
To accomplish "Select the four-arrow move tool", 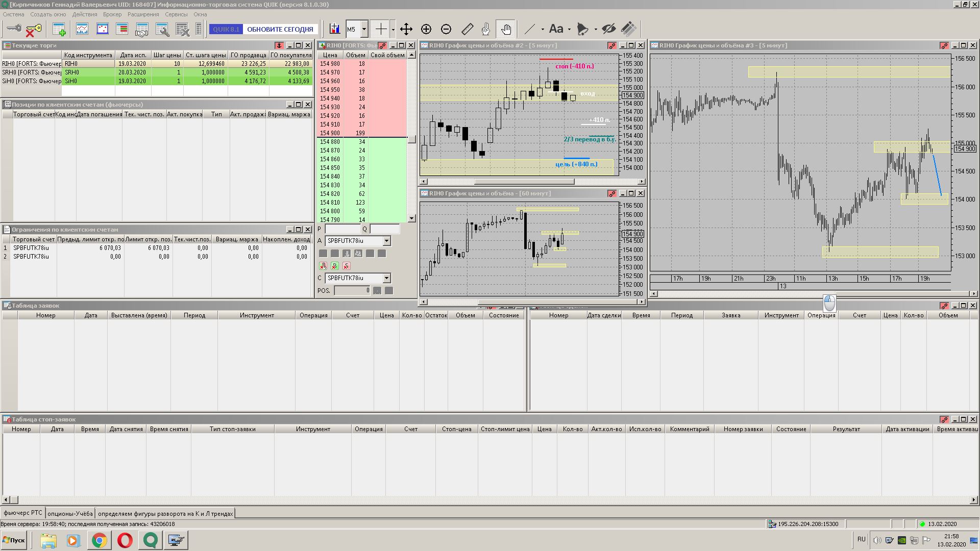I will pos(406,29).
